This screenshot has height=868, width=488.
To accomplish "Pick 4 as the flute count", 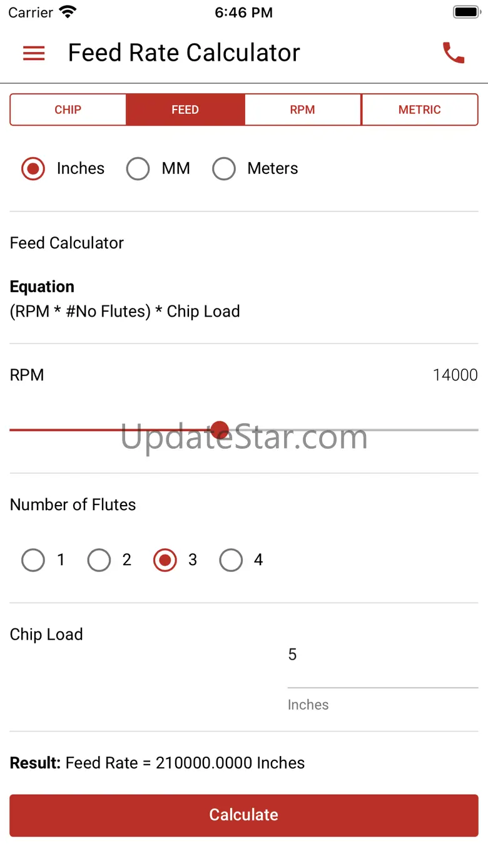I will [231, 560].
